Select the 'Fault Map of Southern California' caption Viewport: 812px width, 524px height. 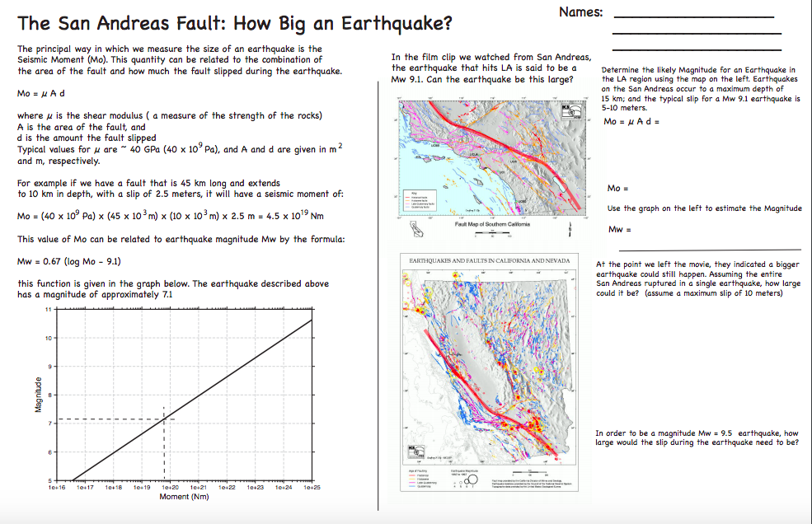[x=492, y=225]
